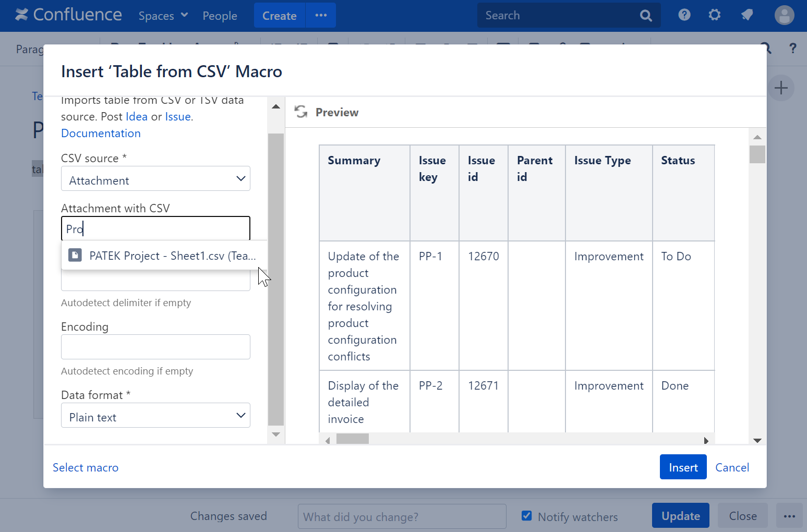
Task: Click the CSV file icon beside PATEK Project
Action: click(x=75, y=255)
